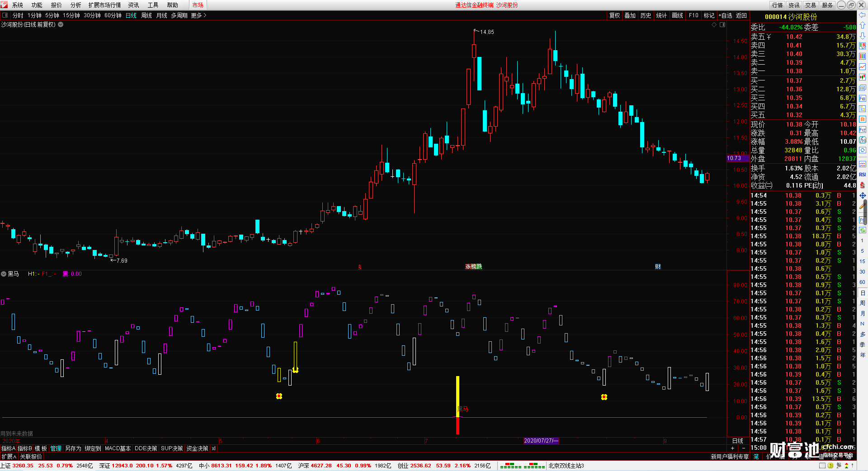Click the up arrow icon in right sidebar
Screen dimensions: 868x471
pyautogui.click(x=863, y=25)
